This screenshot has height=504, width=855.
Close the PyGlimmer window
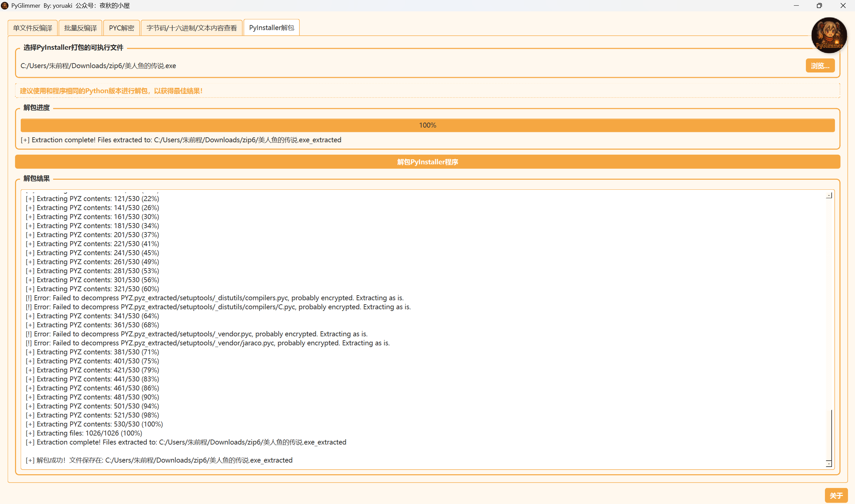[x=843, y=5]
